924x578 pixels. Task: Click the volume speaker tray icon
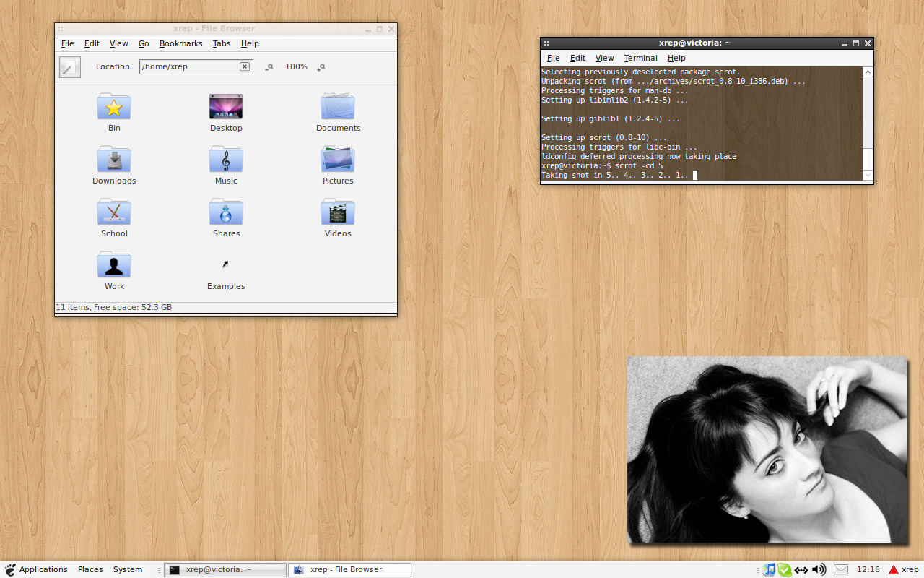(819, 569)
